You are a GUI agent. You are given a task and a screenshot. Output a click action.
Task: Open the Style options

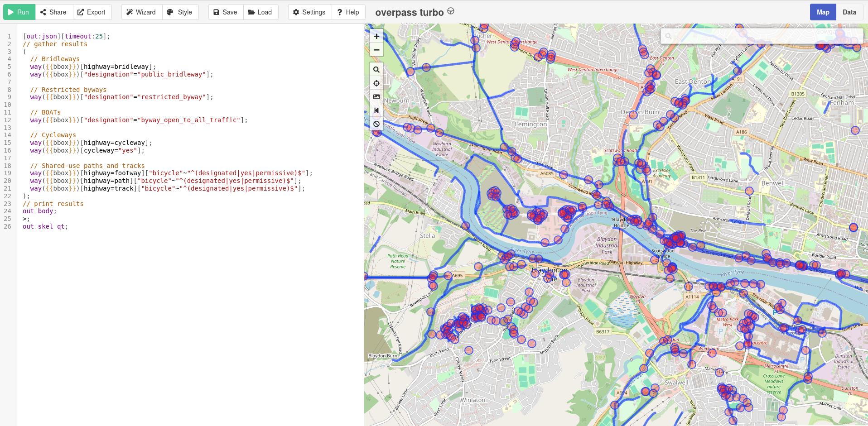point(180,12)
